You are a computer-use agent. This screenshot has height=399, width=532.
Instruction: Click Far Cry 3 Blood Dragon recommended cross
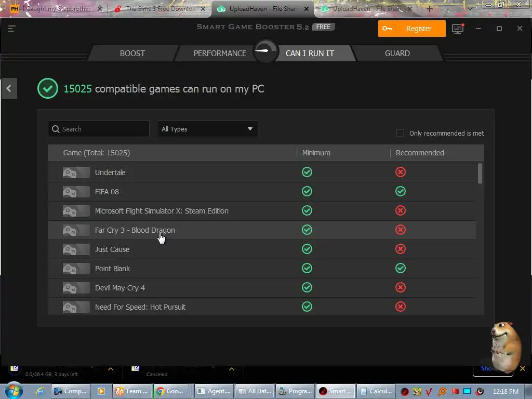pyautogui.click(x=401, y=230)
